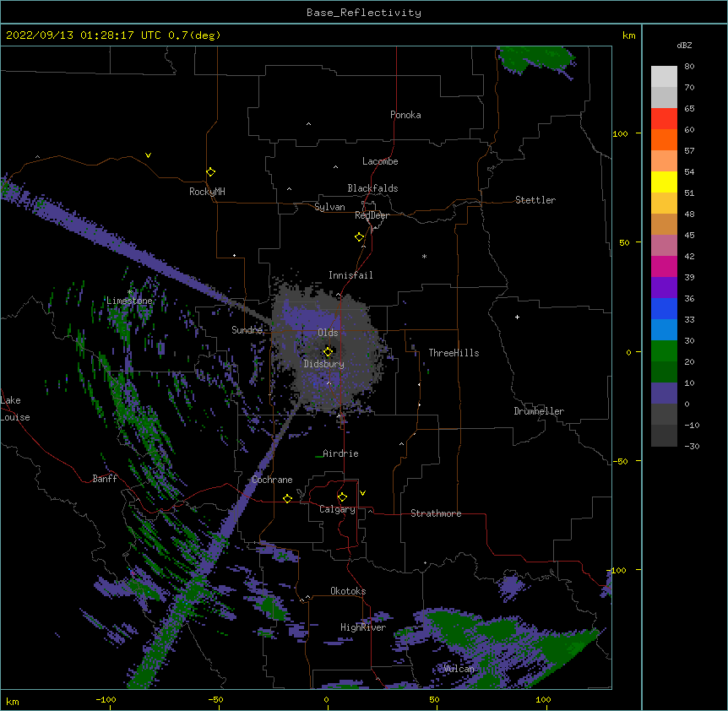
Task: Click the Innisfail label
Action: [x=350, y=275]
